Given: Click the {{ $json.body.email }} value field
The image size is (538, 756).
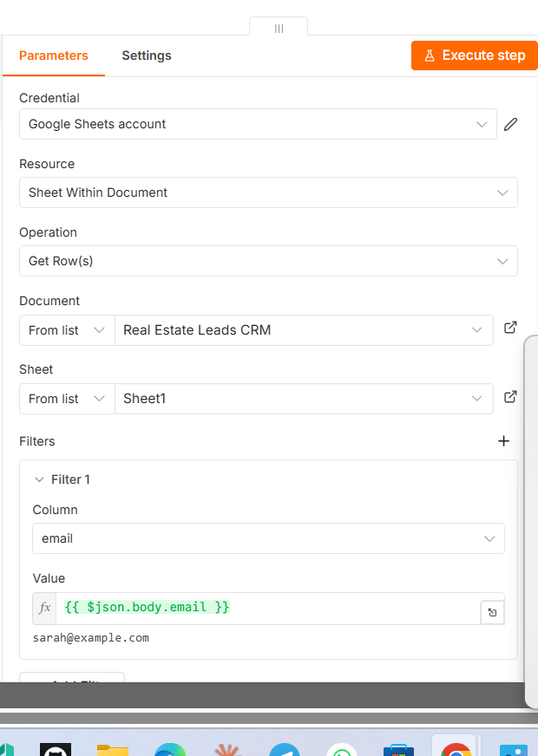Looking at the screenshot, I should pos(268,608).
